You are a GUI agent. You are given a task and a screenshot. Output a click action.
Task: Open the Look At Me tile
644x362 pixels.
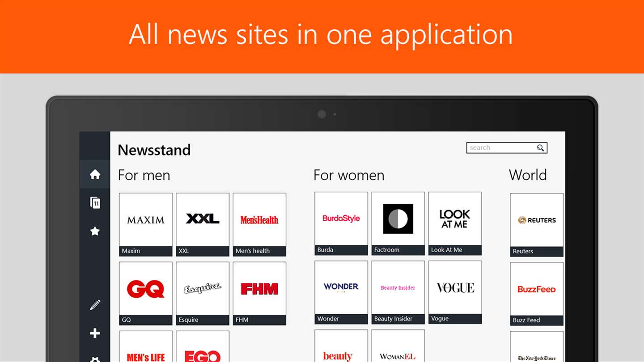[x=455, y=223]
